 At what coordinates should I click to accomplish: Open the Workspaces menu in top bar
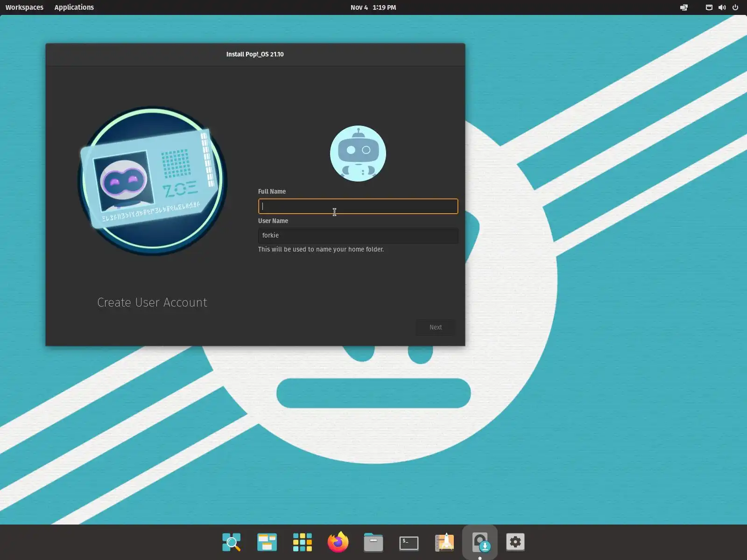(x=24, y=7)
